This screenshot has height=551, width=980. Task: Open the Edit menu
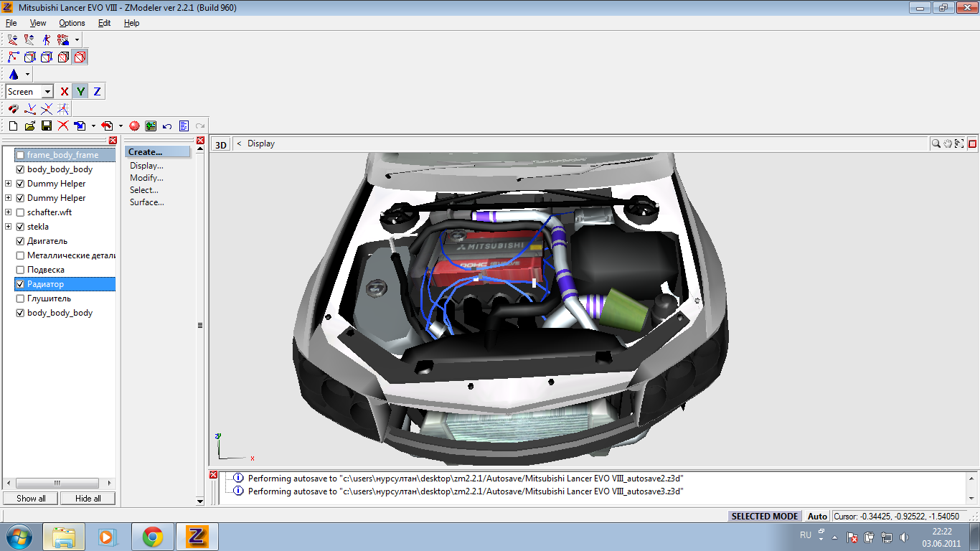pyautogui.click(x=105, y=23)
